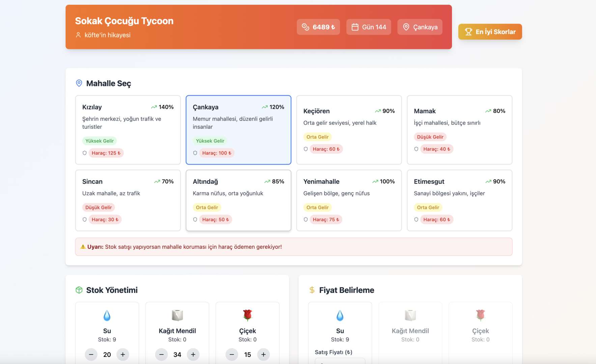Click the Kağıt Mendil quantity value 34

177,355
